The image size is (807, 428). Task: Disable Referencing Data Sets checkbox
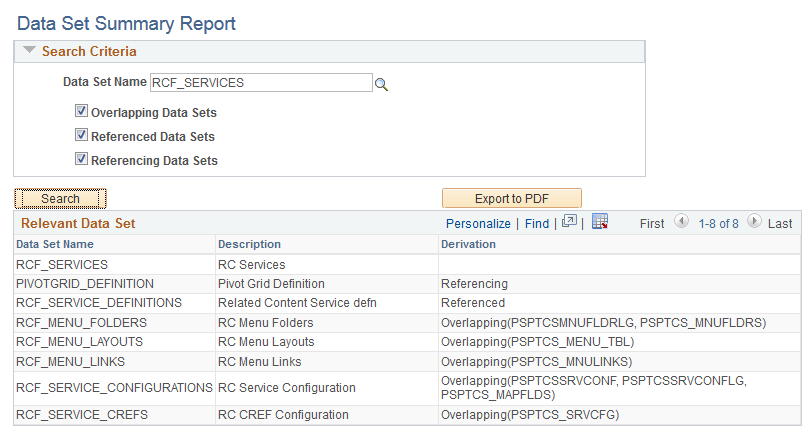pyautogui.click(x=81, y=159)
